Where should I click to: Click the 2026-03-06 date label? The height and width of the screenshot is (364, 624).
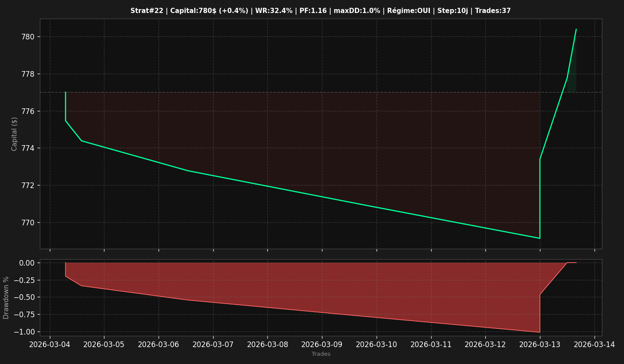(x=159, y=344)
